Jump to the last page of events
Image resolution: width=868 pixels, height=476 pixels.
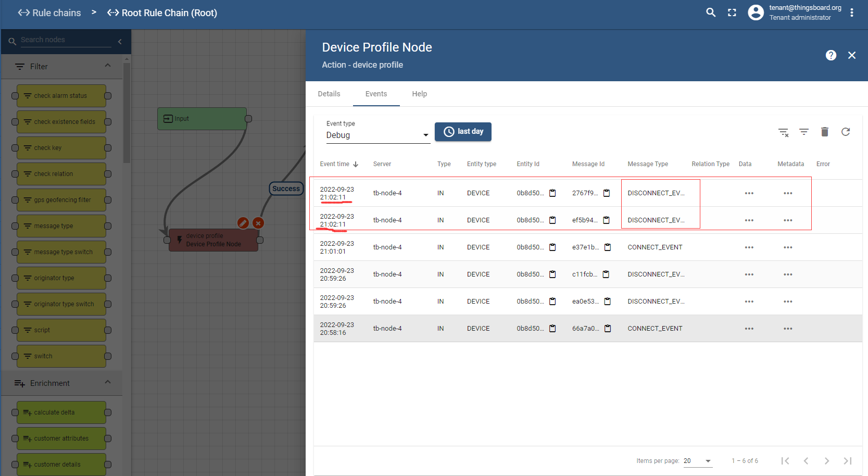[848, 461]
